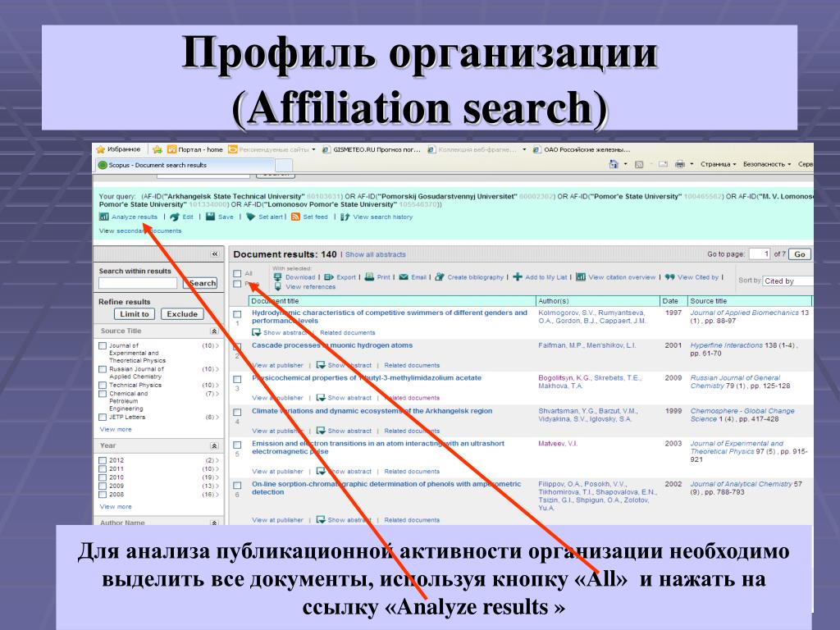
Task: Check the Page documents checkbox
Action: tap(237, 284)
